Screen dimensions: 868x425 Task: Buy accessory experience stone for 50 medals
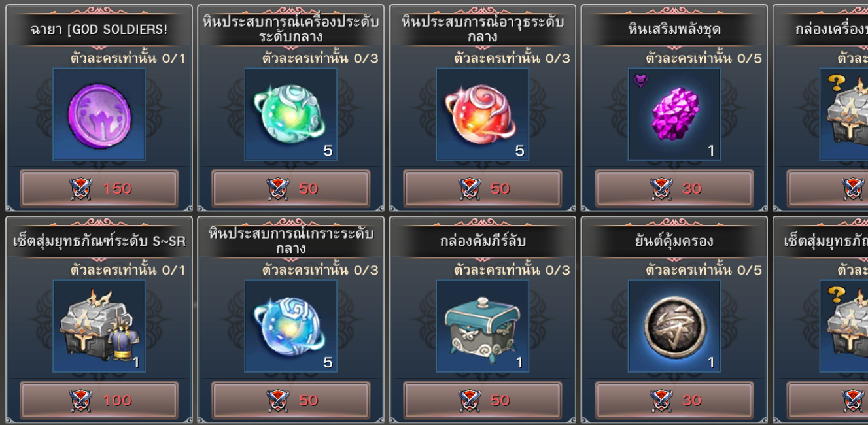coord(290,189)
